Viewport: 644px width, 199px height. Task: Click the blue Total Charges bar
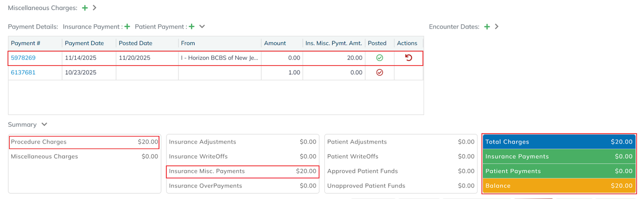point(559,142)
